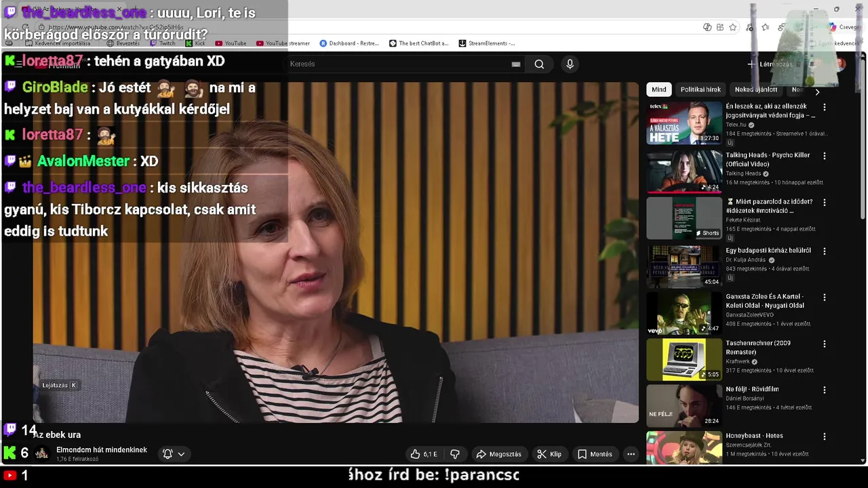Open StreamElements bookmark
The width and height of the screenshot is (868, 488).
pyautogui.click(x=487, y=43)
